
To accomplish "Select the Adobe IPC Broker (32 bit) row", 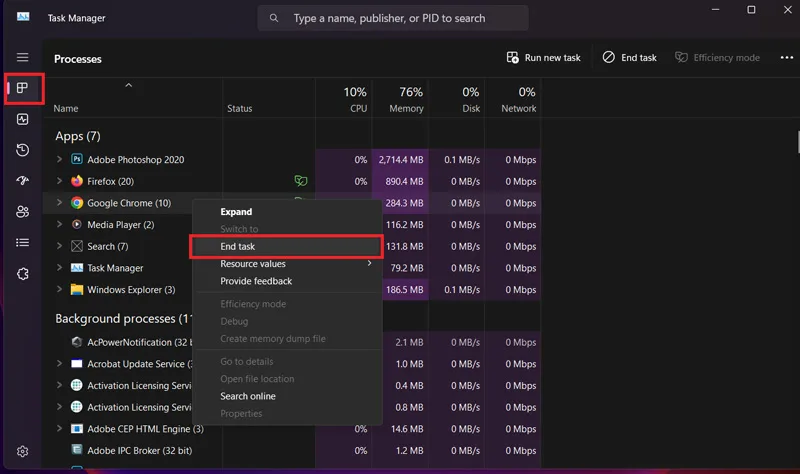I will (x=292, y=451).
